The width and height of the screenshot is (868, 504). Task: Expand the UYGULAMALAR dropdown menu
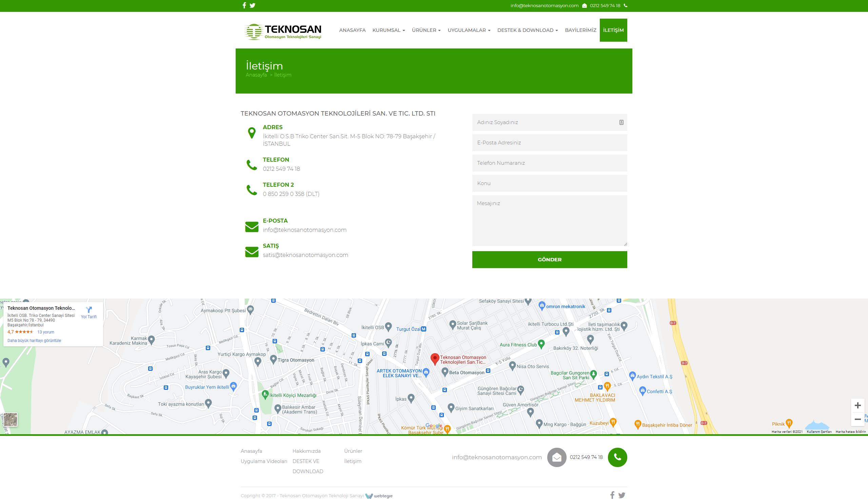pyautogui.click(x=469, y=30)
